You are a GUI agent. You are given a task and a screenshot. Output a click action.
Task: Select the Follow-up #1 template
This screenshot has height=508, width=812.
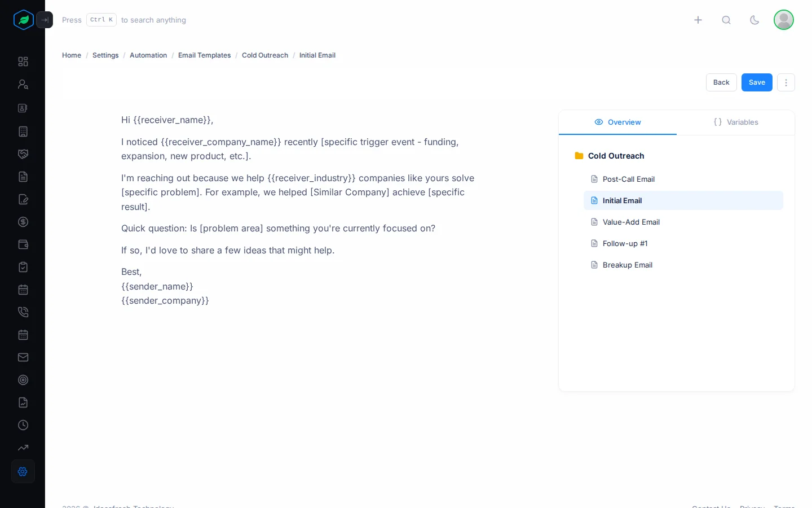683,243
